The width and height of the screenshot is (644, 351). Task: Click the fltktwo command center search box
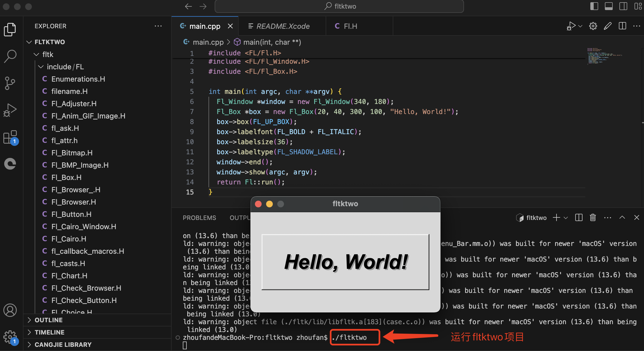pyautogui.click(x=339, y=6)
